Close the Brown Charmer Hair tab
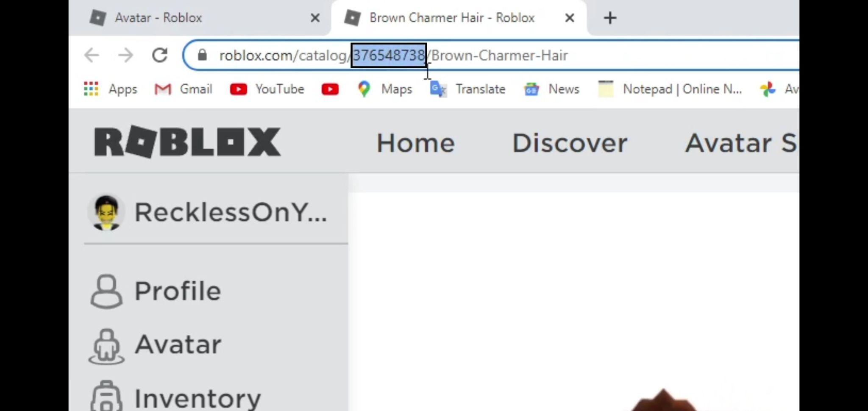Image resolution: width=868 pixels, height=411 pixels. (570, 18)
